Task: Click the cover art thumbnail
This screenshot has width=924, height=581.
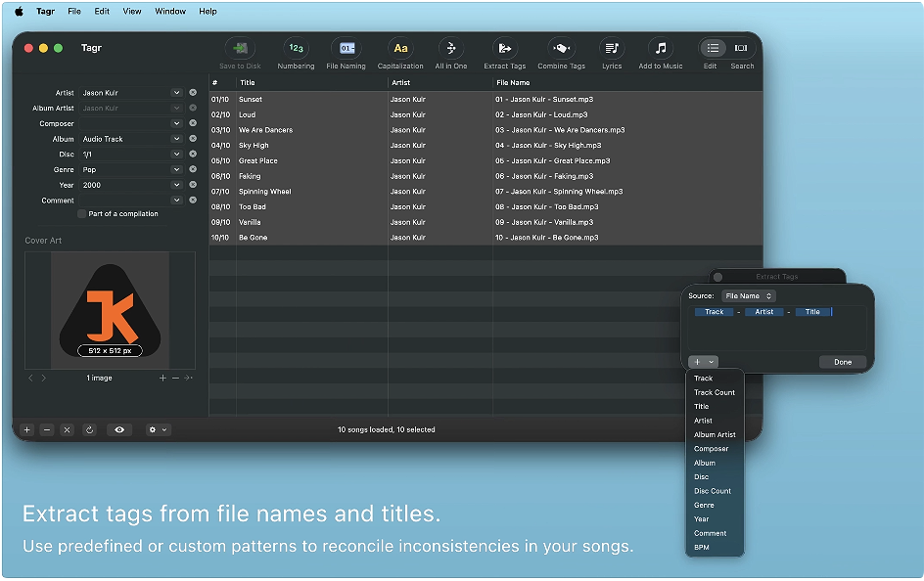Action: coord(111,310)
